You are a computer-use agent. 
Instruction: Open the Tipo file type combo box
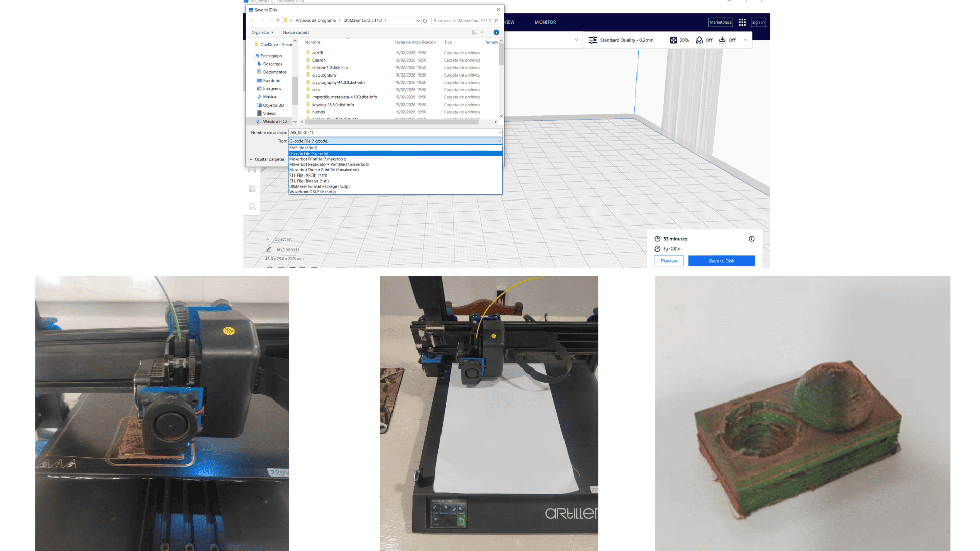tap(395, 141)
